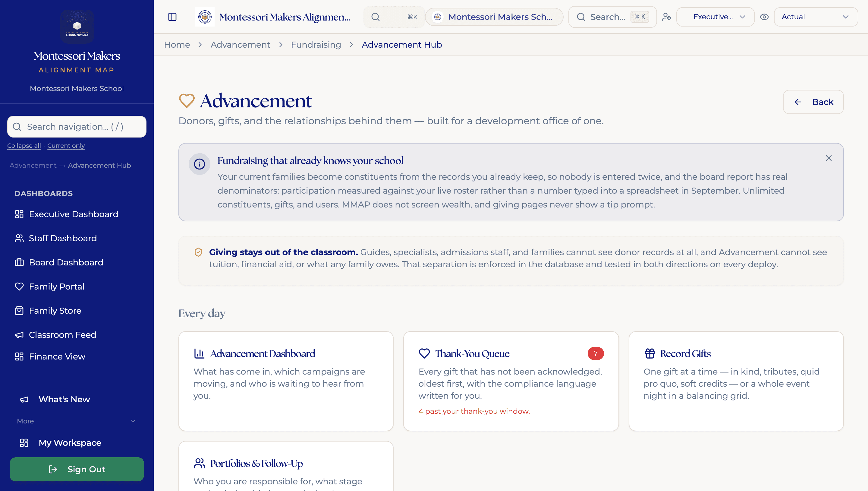Image resolution: width=868 pixels, height=491 pixels.
Task: Expand the More section chevron
Action: point(133,421)
